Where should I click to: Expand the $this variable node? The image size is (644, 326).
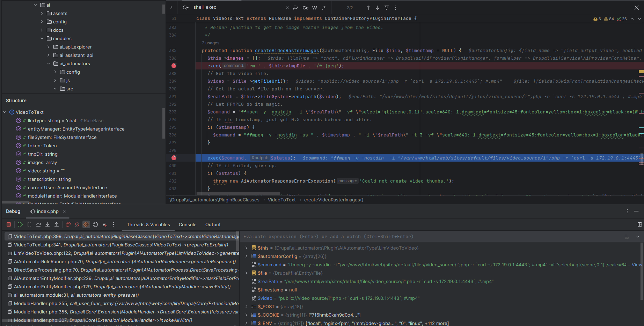pyautogui.click(x=247, y=248)
